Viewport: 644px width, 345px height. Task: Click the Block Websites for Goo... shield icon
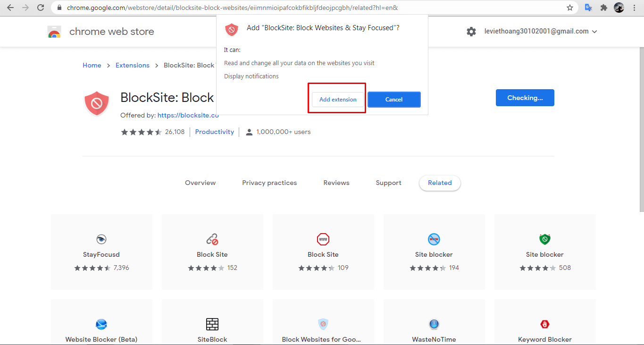(323, 324)
